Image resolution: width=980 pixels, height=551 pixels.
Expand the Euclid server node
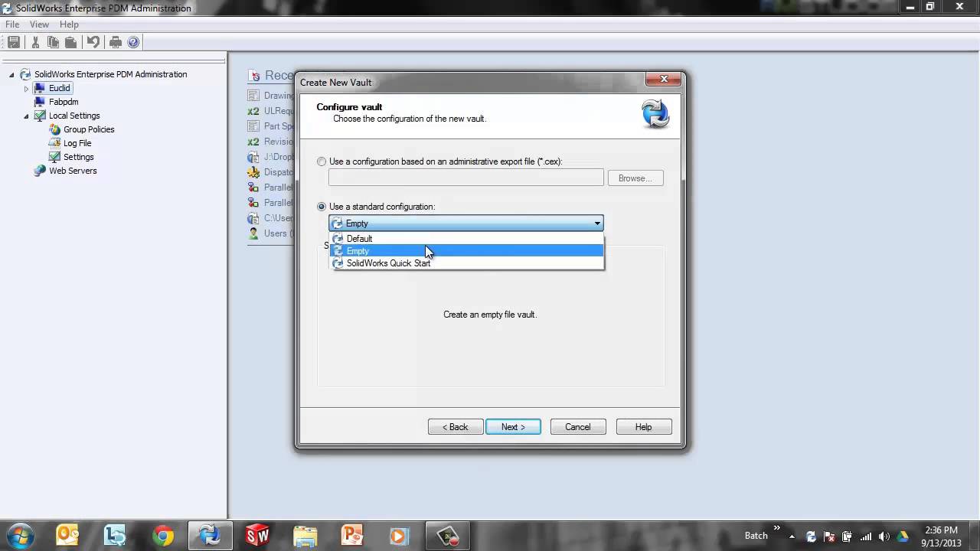tap(26, 89)
